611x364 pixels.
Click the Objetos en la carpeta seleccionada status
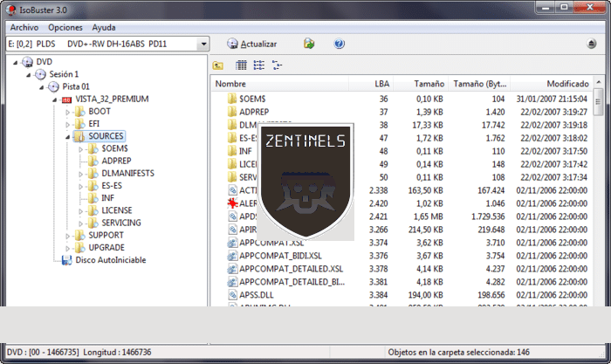(x=458, y=353)
